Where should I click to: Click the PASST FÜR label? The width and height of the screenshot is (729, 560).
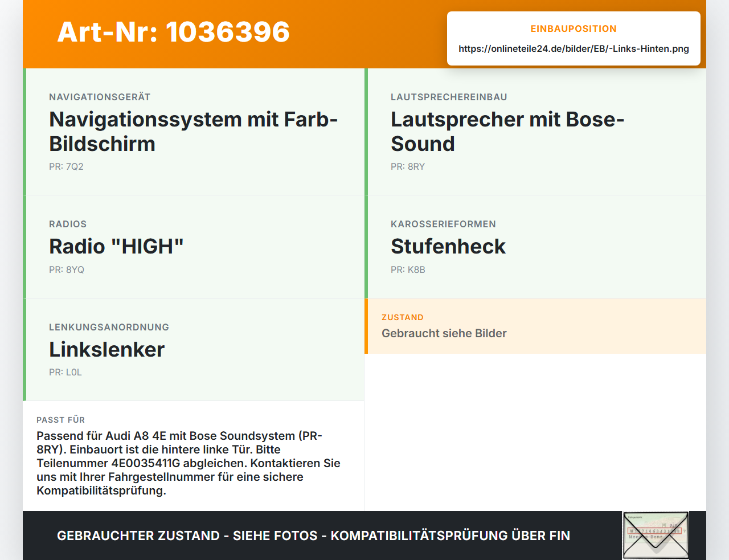[x=60, y=420]
